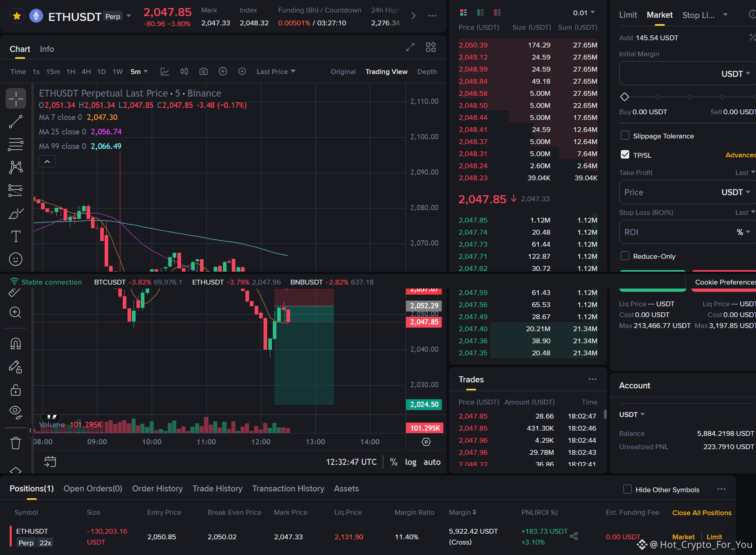This screenshot has width=756, height=555.
Task: Open the Take Profit USDT unit dropdown
Action: (735, 192)
